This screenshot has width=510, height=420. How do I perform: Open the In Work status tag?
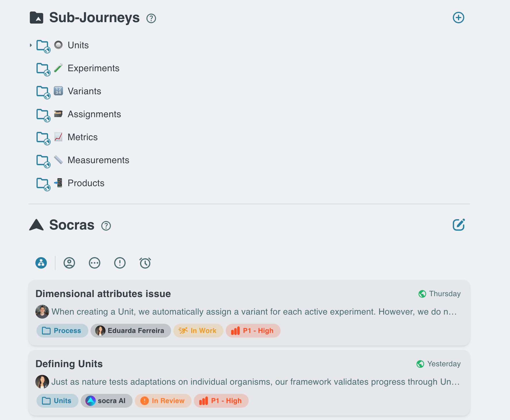(198, 331)
